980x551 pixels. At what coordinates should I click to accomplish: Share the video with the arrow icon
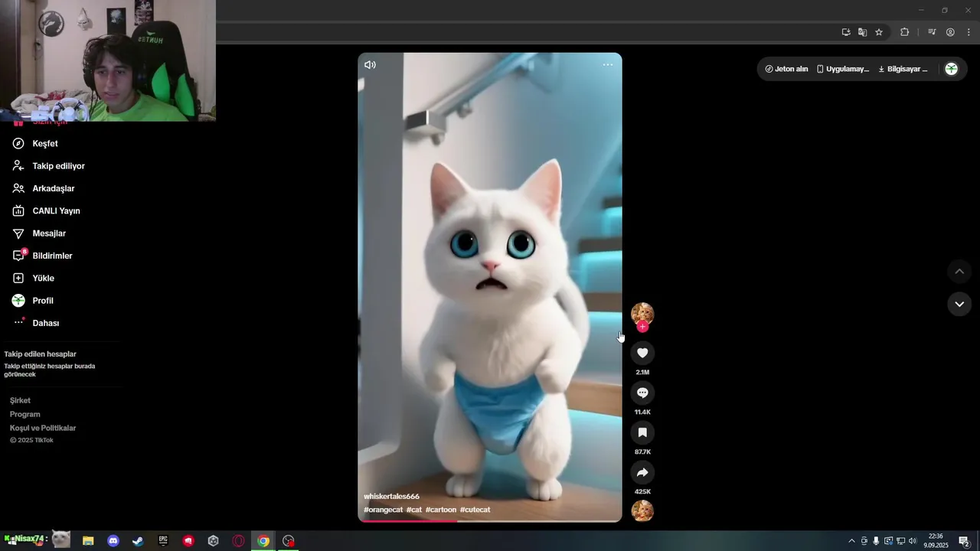(x=642, y=472)
